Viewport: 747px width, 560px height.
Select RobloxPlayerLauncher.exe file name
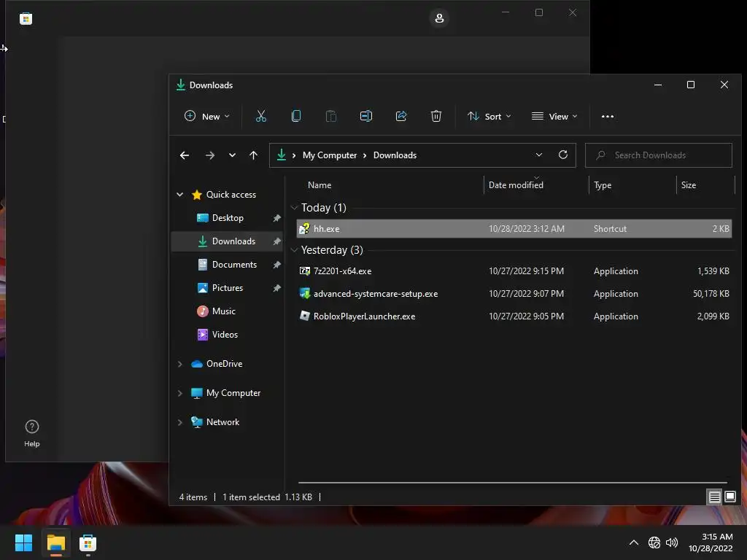[365, 316]
